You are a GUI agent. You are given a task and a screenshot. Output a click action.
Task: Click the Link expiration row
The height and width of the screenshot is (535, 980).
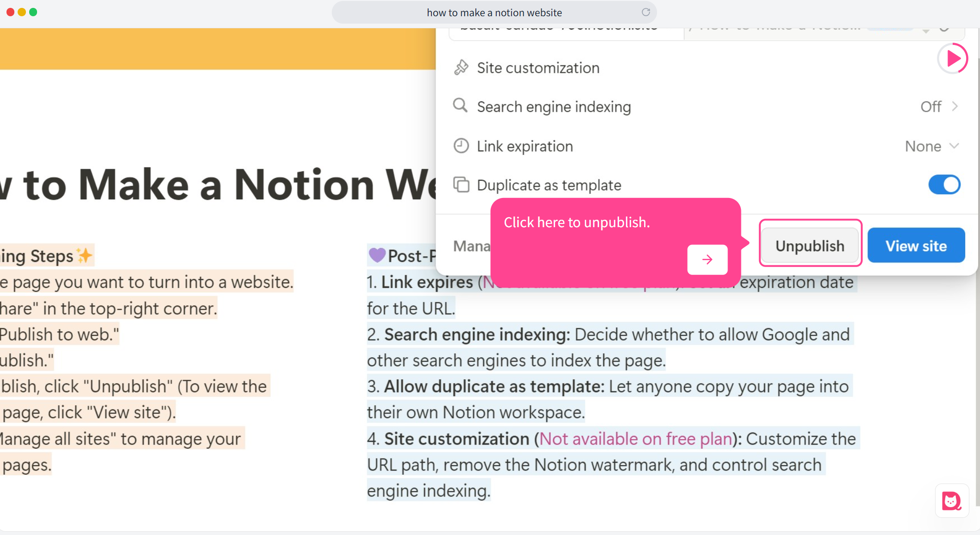[706, 146]
